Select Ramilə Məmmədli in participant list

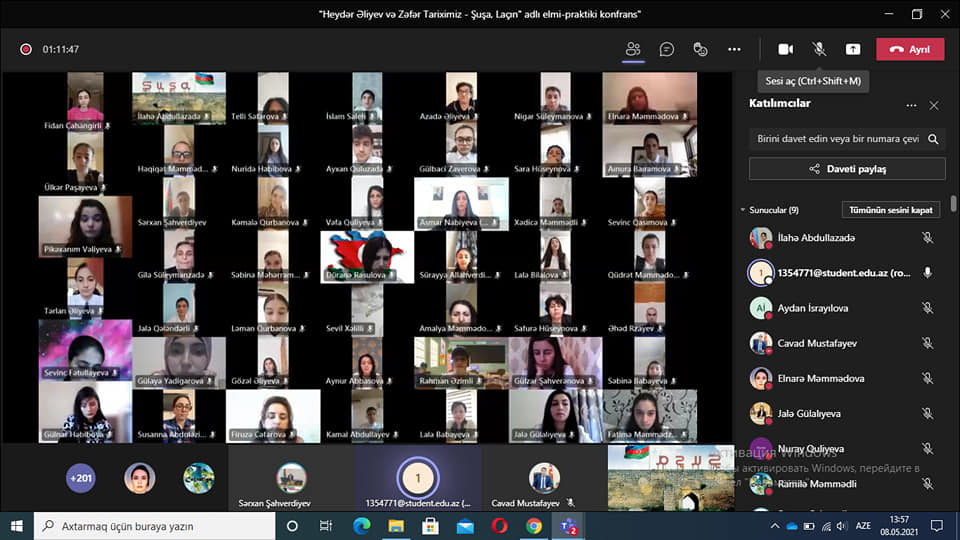845,484
